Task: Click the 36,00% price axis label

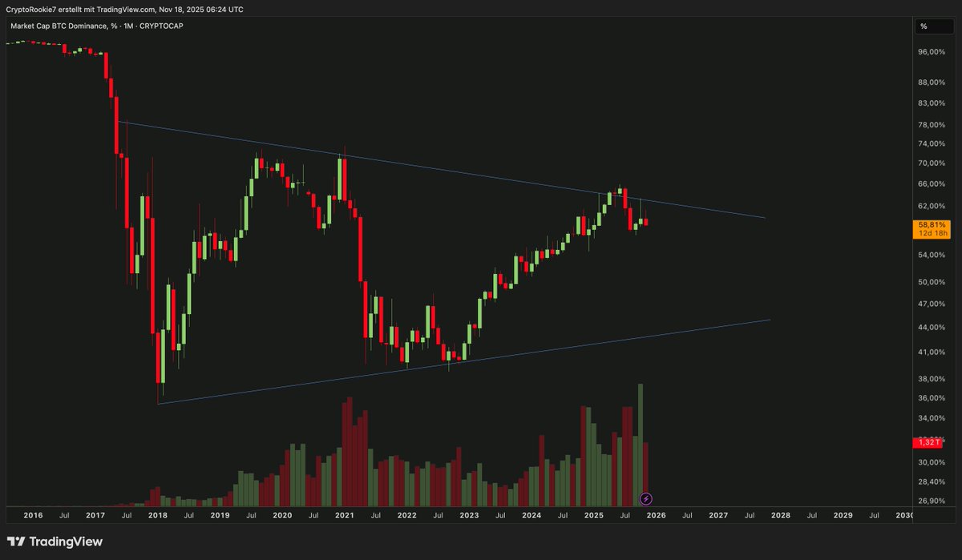Action: [932, 398]
